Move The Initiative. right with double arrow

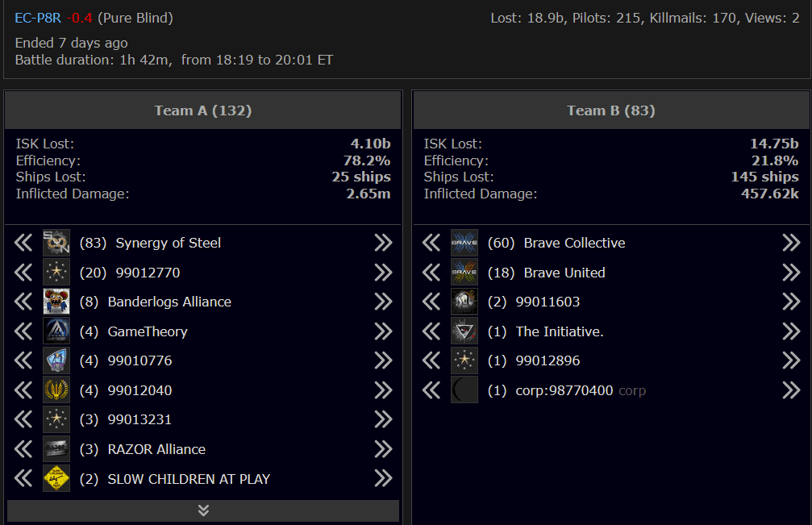[x=791, y=331]
